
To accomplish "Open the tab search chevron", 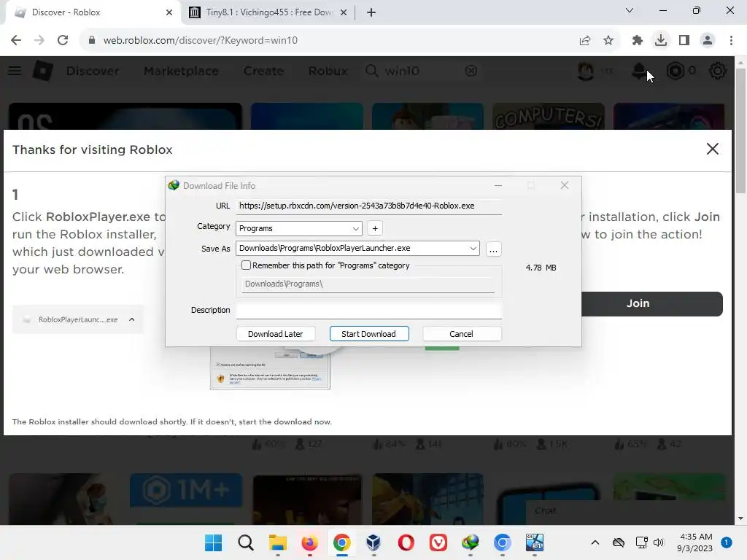I will coord(630,10).
